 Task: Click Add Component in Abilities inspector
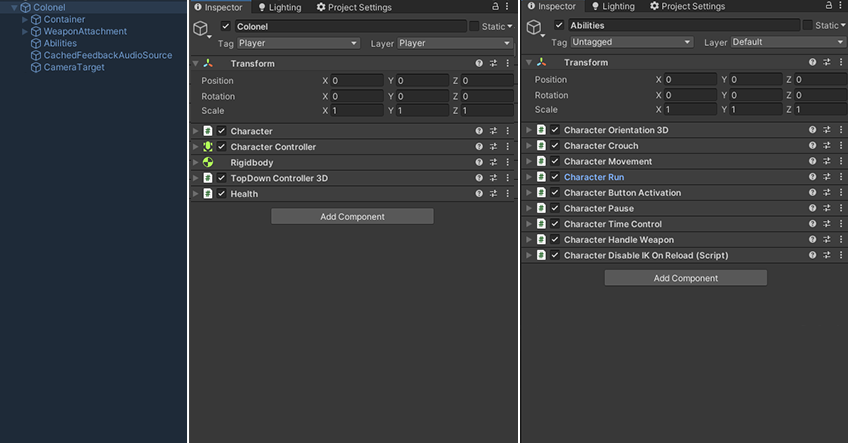686,278
